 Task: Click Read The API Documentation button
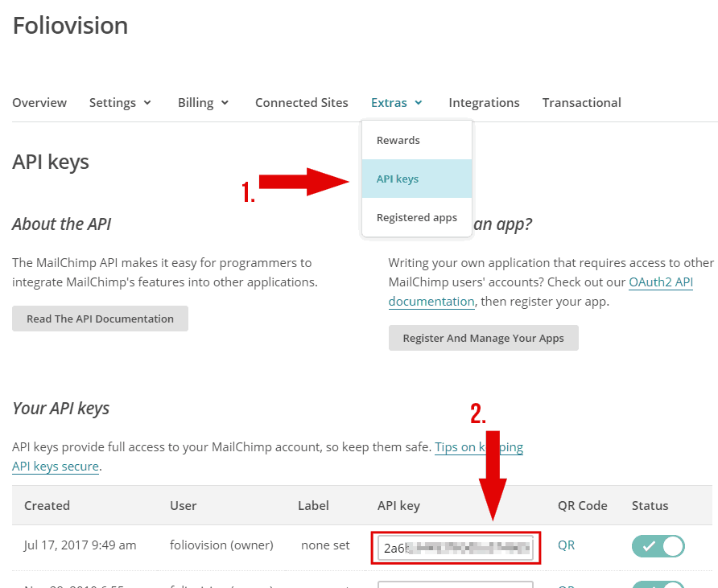coord(101,319)
